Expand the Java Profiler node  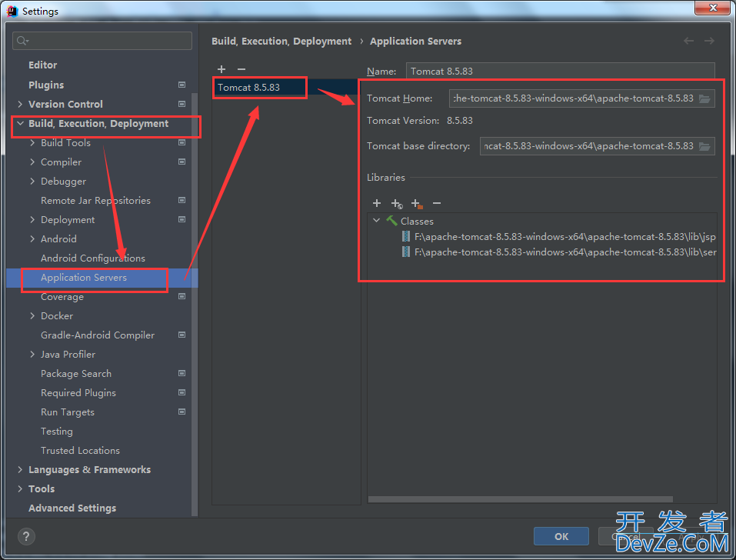click(32, 355)
